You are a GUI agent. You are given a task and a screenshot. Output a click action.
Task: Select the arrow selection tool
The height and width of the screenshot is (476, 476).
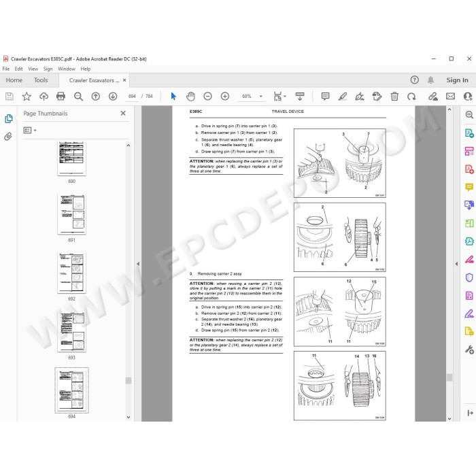coord(173,97)
